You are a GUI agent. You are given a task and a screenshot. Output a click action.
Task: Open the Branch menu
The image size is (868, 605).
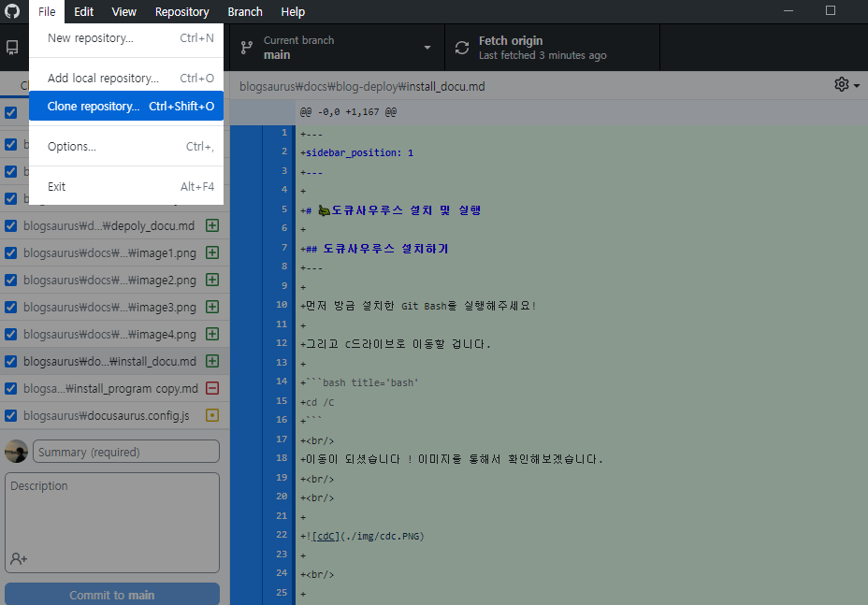click(x=245, y=11)
